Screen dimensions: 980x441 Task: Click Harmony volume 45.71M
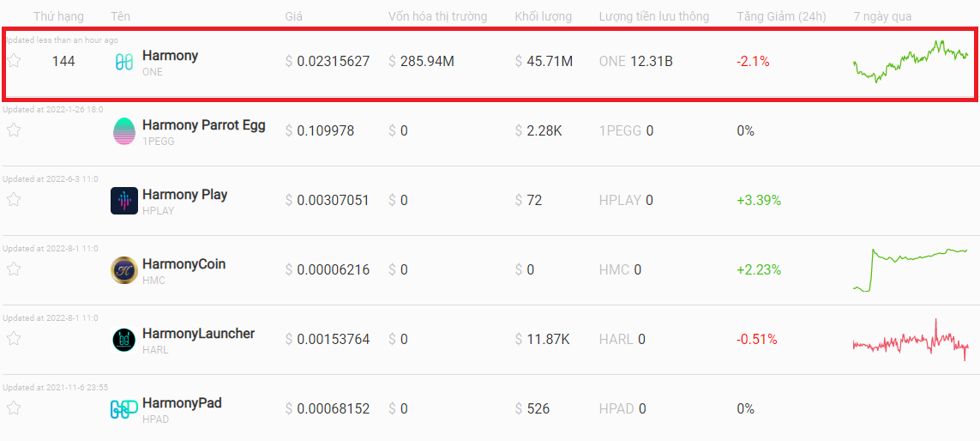(x=544, y=61)
